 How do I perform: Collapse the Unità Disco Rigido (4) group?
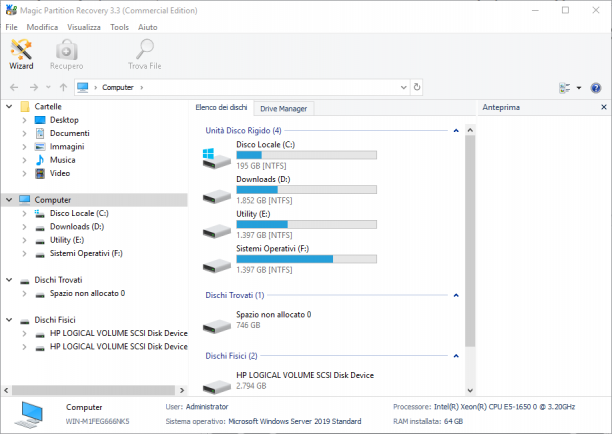456,130
